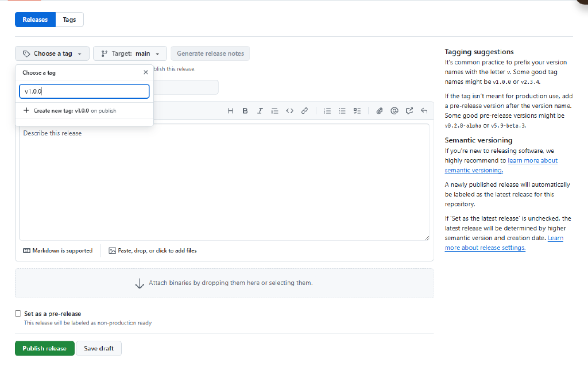The image size is (588, 366).
Task: Toggle bold formatting for the release description
Action: [x=245, y=110]
